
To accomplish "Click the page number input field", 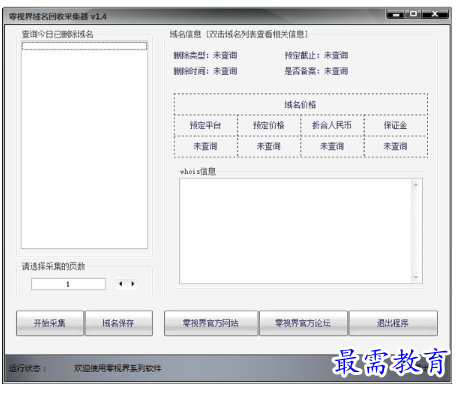I will 68,284.
